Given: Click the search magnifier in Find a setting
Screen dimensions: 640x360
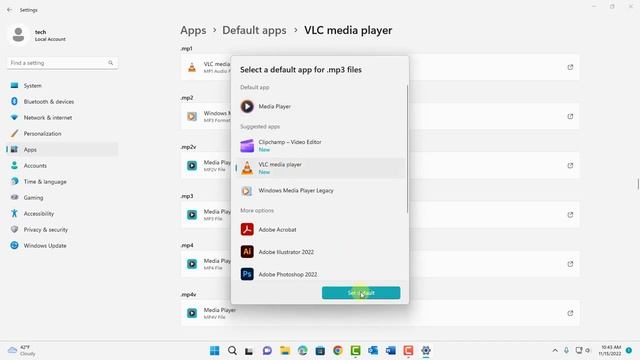Looking at the screenshot, I should point(111,63).
